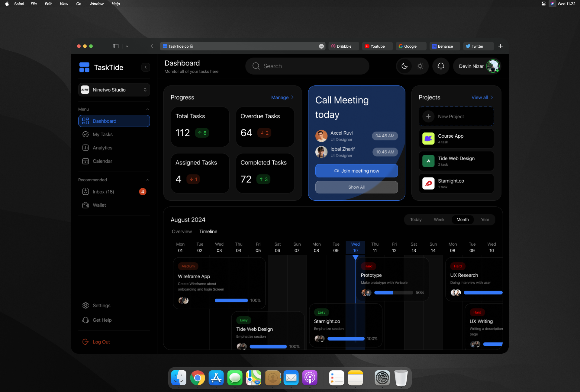This screenshot has width=580, height=392.
Task: Collapse the sidebar with the chevron button
Action: pyautogui.click(x=146, y=67)
